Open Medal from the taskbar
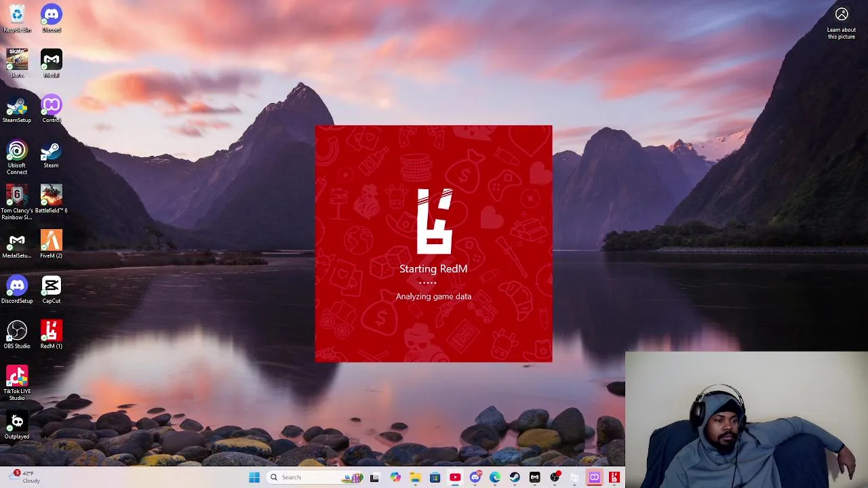Image resolution: width=868 pixels, height=488 pixels. point(535,477)
